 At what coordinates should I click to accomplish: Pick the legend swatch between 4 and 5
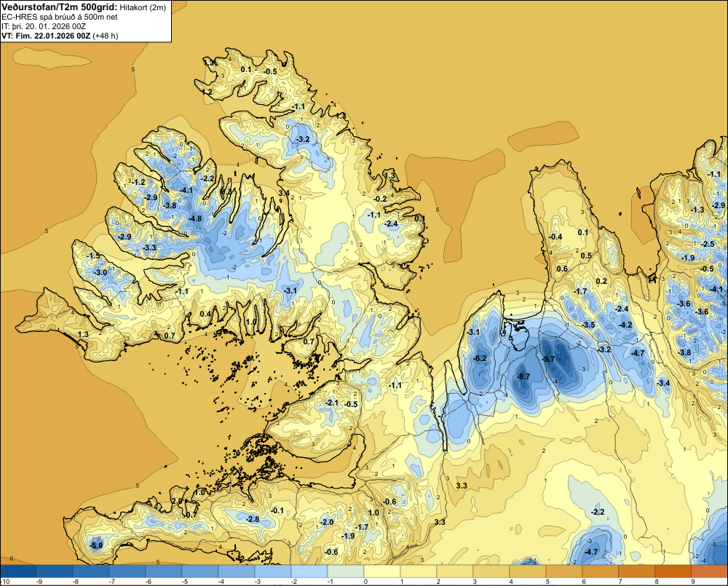(x=528, y=571)
